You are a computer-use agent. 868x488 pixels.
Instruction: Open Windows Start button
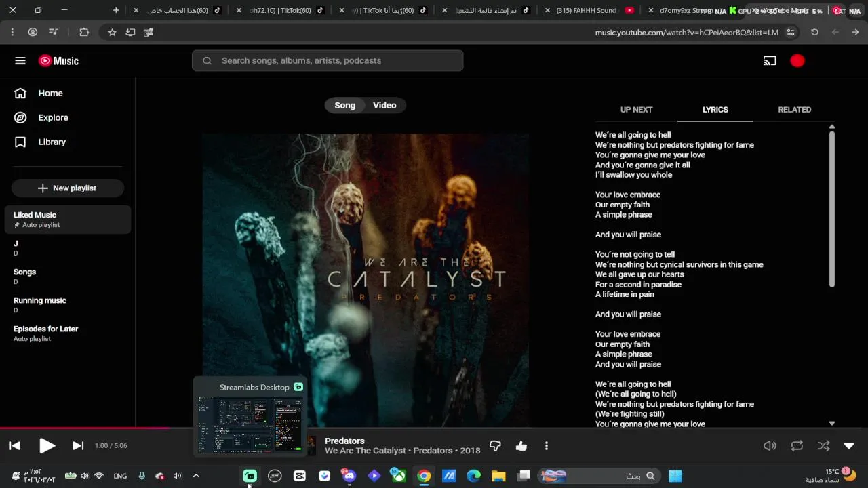pos(675,476)
